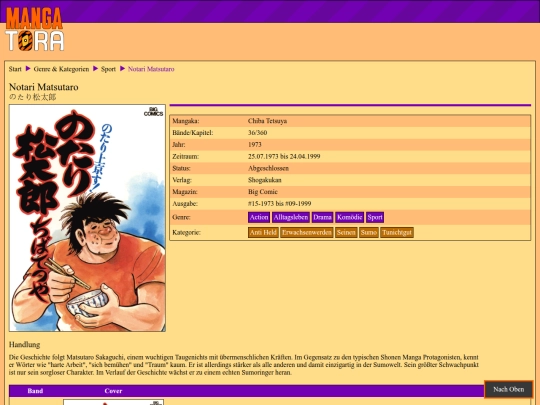Select the Action genre tag

pos(259,217)
